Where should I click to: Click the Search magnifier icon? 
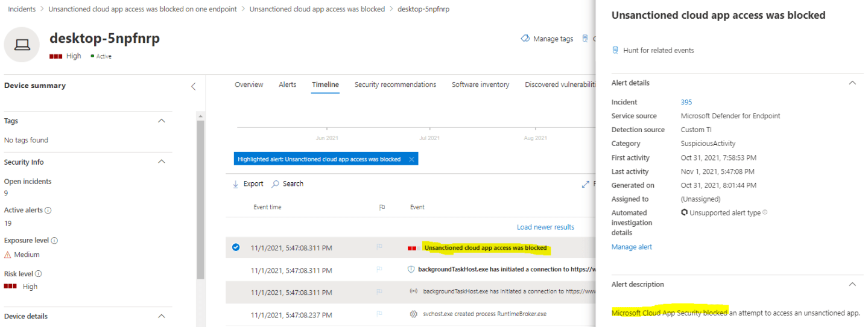275,184
